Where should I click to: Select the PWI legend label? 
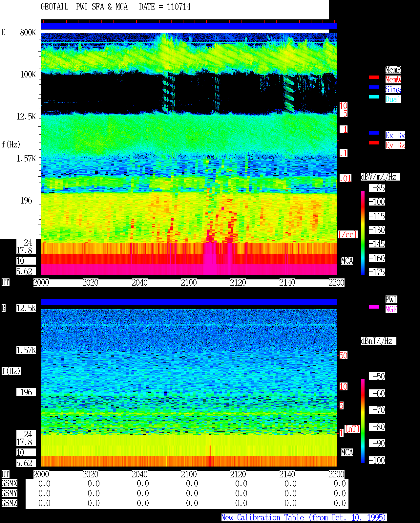[391, 299]
